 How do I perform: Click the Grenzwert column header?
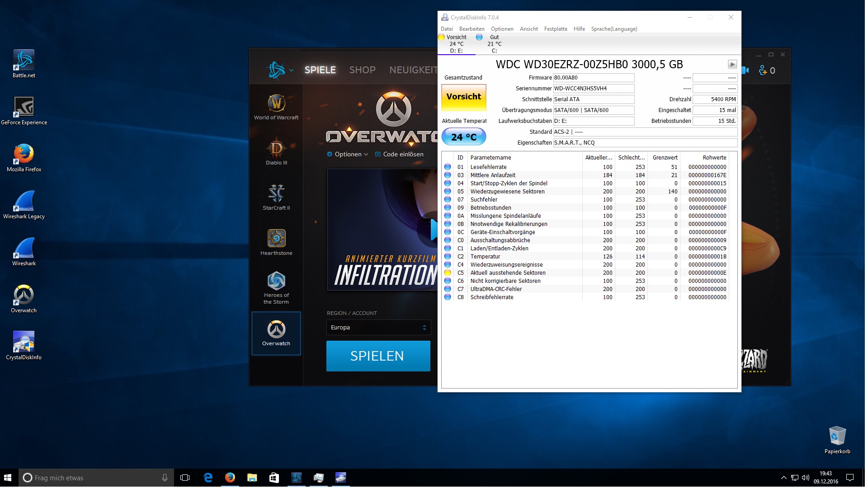[x=665, y=158]
